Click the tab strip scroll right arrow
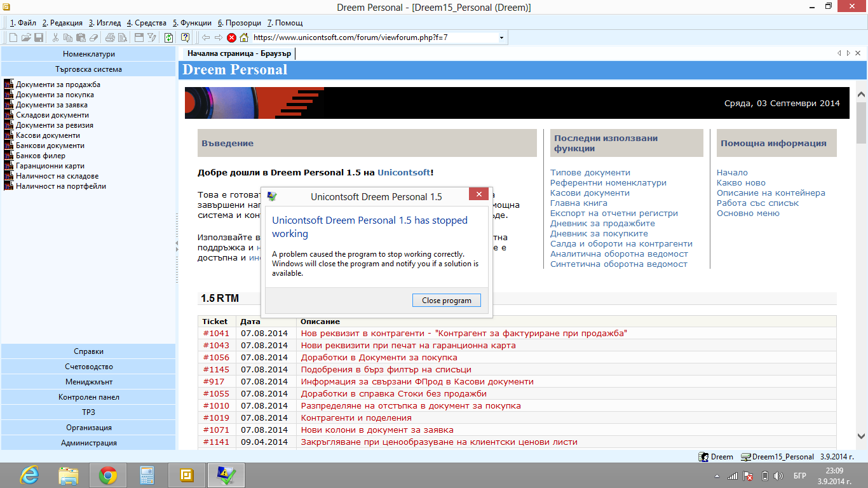 click(848, 53)
